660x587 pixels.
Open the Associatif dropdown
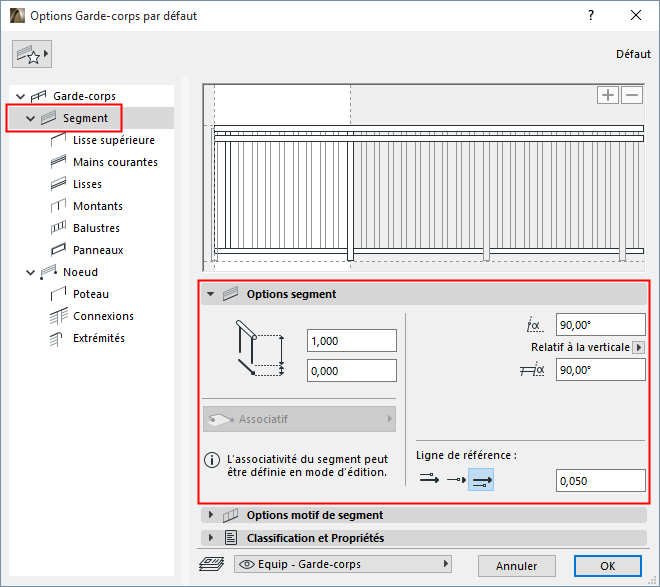(299, 419)
